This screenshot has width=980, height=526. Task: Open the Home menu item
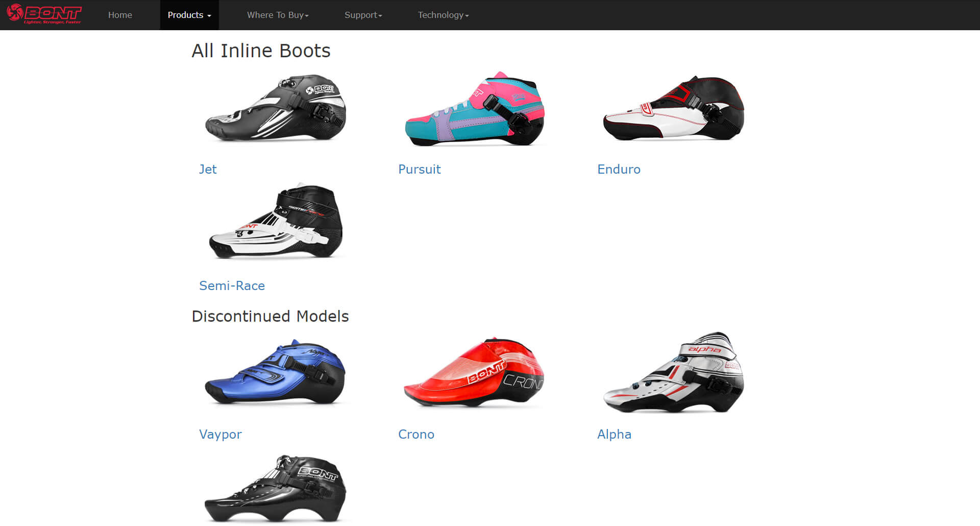click(120, 15)
